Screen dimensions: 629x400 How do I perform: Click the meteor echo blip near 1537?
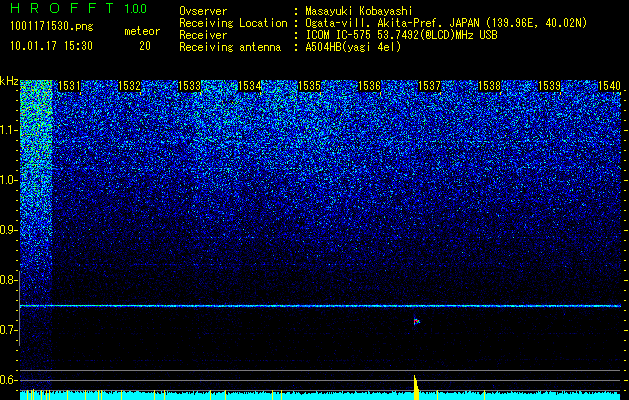(416, 321)
